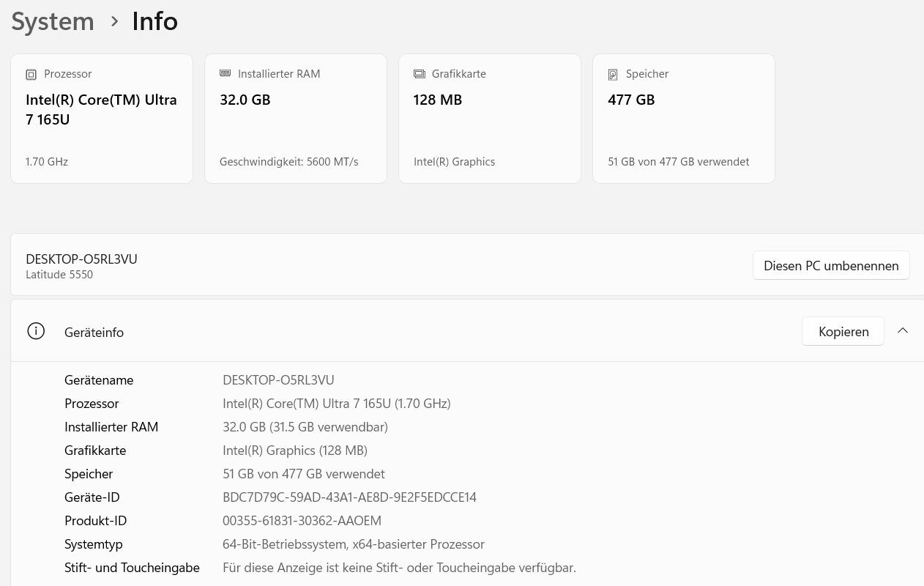Collapse the Geräteinfo section chevron
Image resolution: width=924 pixels, height=586 pixels.
(x=903, y=330)
